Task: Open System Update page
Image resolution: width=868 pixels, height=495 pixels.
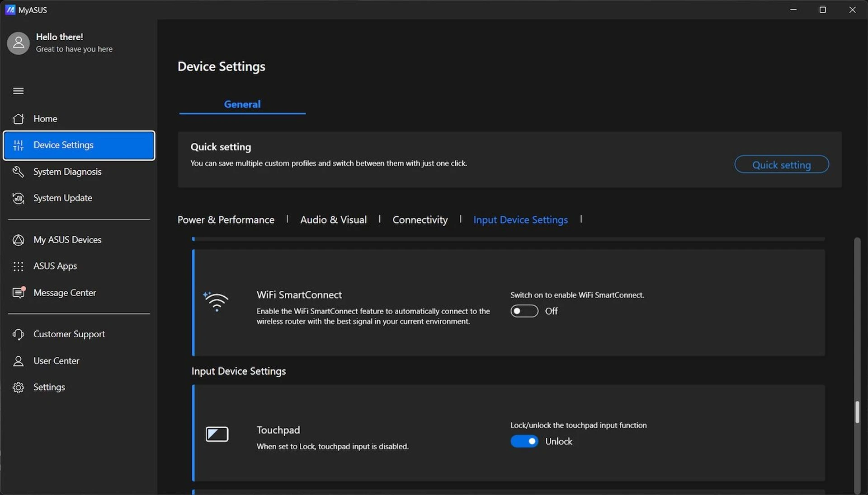Action: pyautogui.click(x=79, y=198)
